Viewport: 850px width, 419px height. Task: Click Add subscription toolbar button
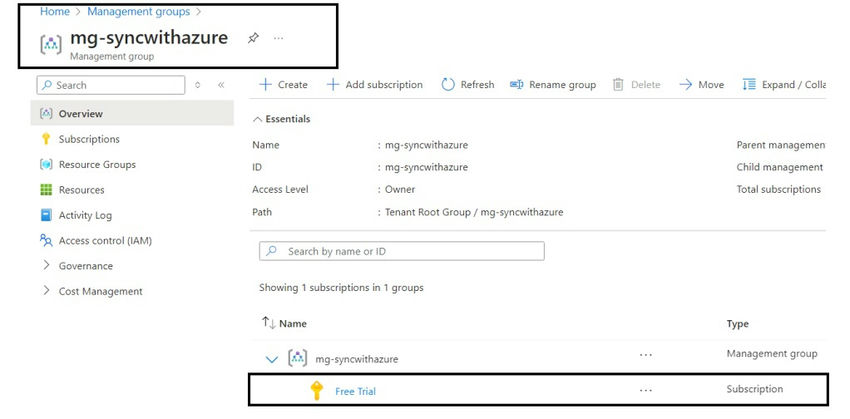click(375, 85)
